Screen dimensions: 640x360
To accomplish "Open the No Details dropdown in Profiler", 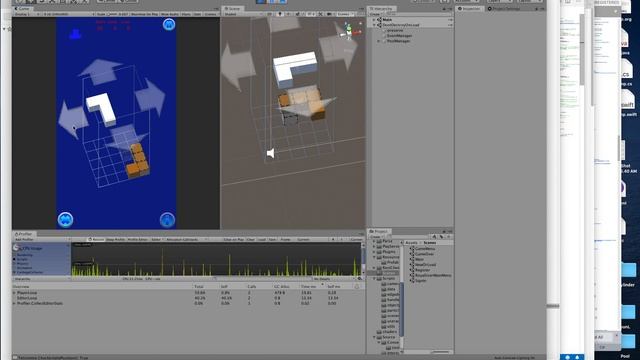I will point(333,279).
